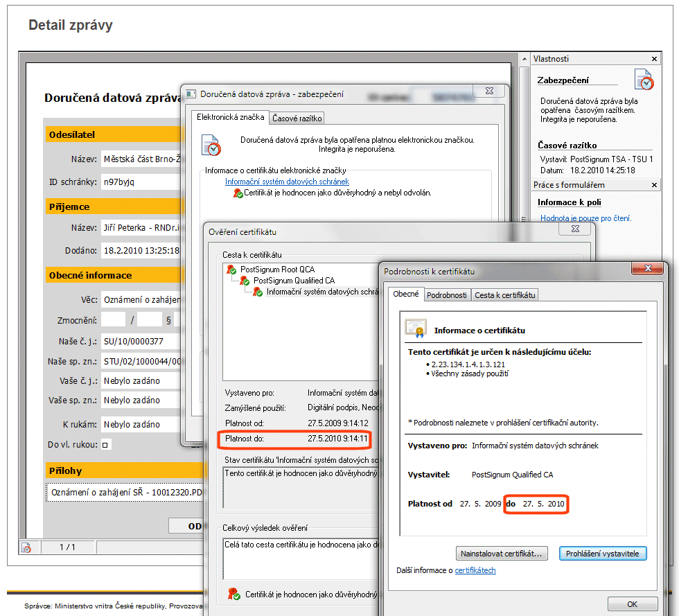
Task: Select PostSignum Root QCA in certificate path
Action: coord(277,270)
